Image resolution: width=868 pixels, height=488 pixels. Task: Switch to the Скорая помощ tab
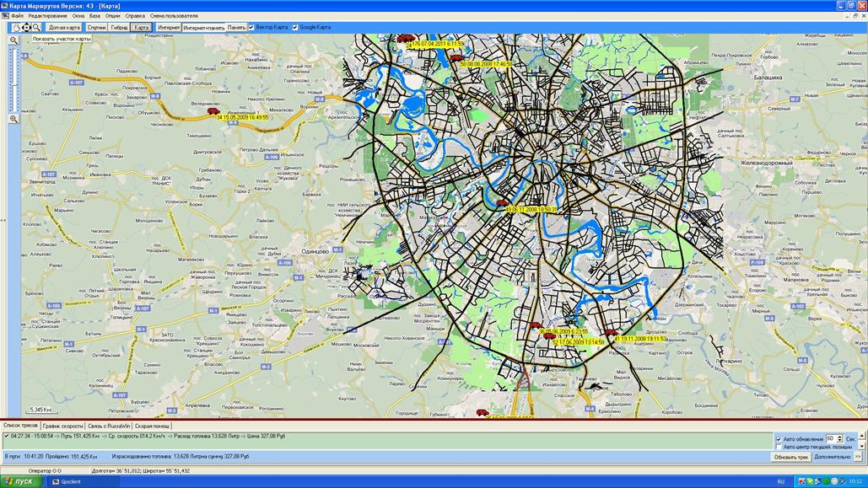152,426
